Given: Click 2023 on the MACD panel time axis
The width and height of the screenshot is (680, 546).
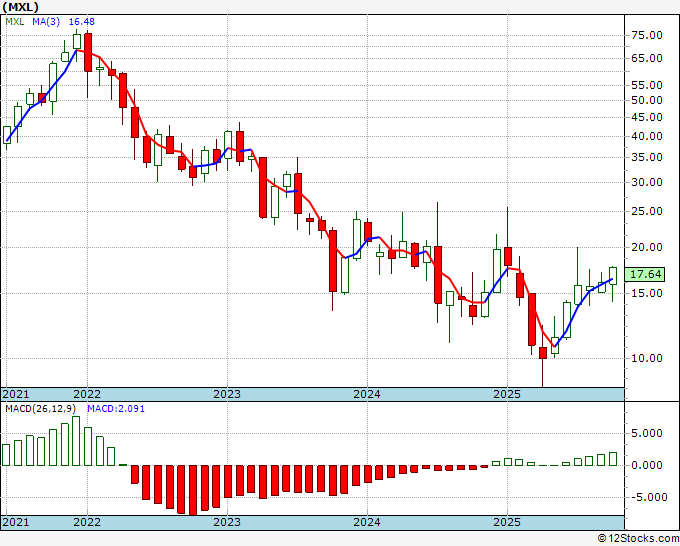Looking at the screenshot, I should tap(227, 522).
